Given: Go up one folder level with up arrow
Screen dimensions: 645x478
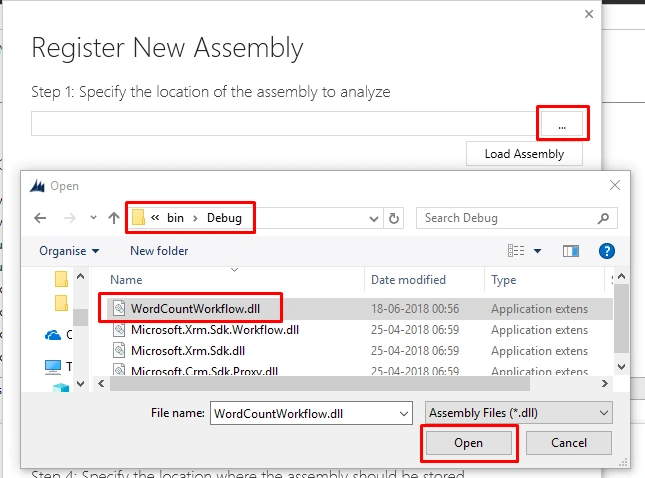Looking at the screenshot, I should (114, 218).
